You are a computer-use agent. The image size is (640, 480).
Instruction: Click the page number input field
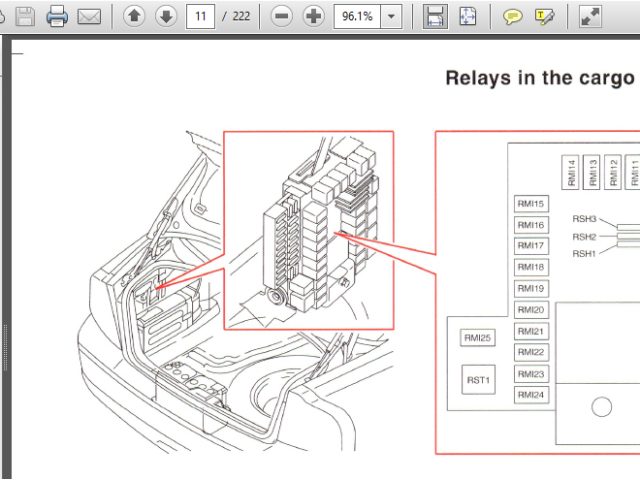(x=201, y=16)
